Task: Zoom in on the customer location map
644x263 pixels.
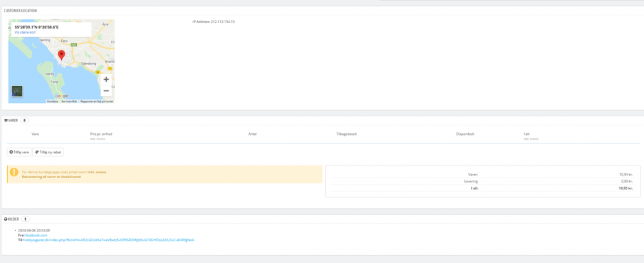Action: [x=106, y=80]
